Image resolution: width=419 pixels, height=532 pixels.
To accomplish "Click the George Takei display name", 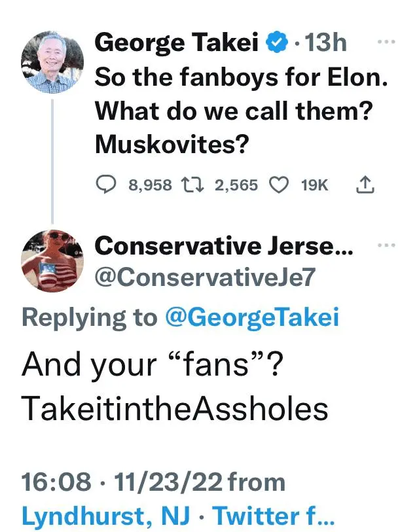I will (x=178, y=43).
